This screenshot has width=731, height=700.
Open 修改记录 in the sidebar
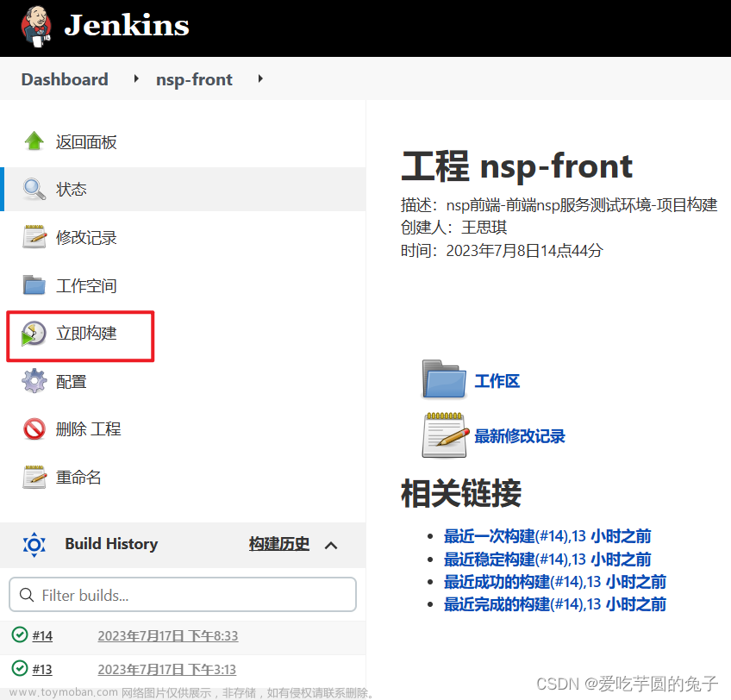tap(86, 237)
